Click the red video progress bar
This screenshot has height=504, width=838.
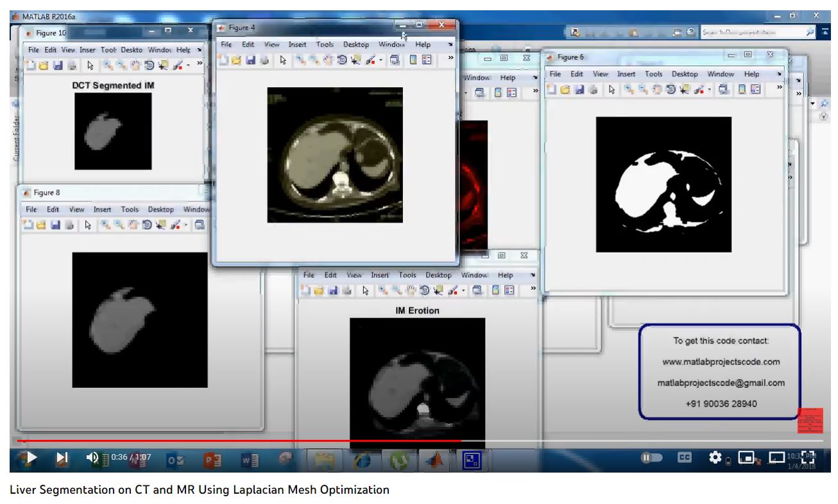[x=237, y=441]
